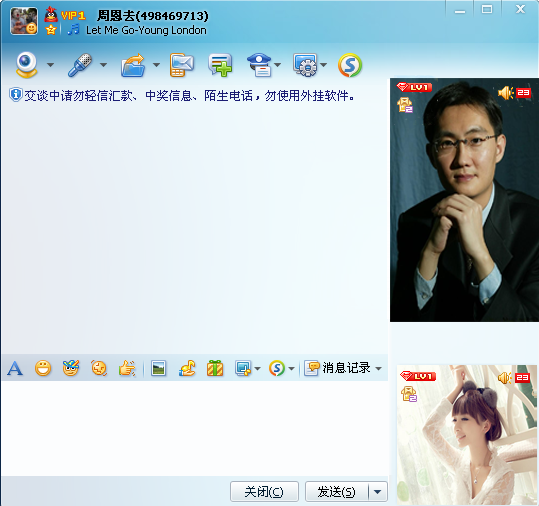Click the safety info shield icon

point(15,95)
